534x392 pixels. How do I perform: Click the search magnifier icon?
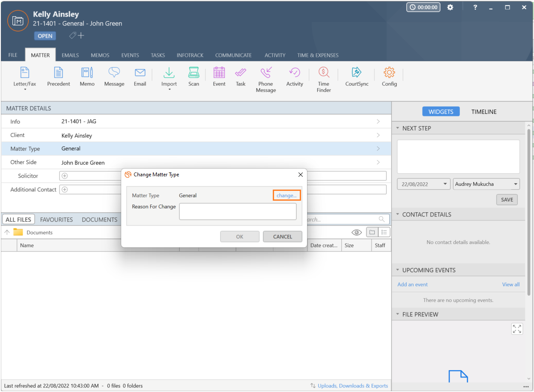[382, 219]
